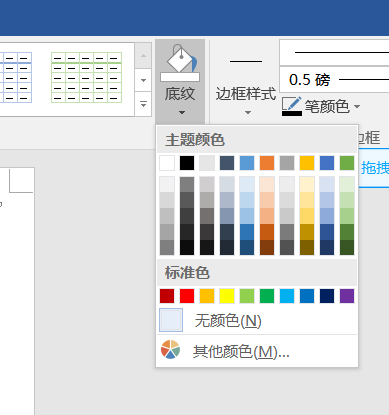Click the 拖拽 button at right edge

(x=374, y=168)
